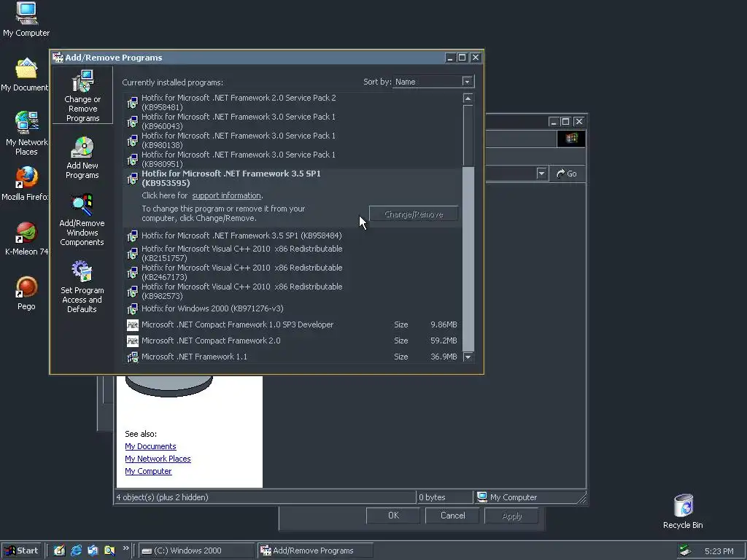Open My Documents link under See also

[150, 446]
